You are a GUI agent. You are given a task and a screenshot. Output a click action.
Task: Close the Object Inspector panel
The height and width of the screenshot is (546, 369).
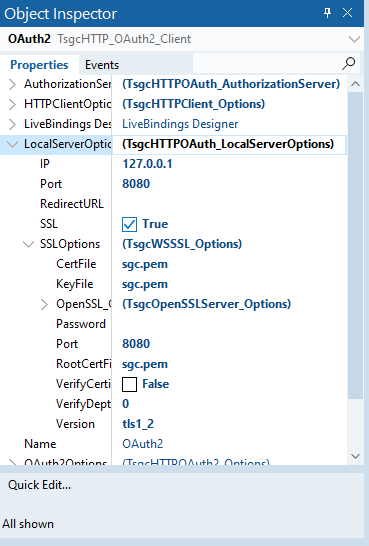coord(347,13)
